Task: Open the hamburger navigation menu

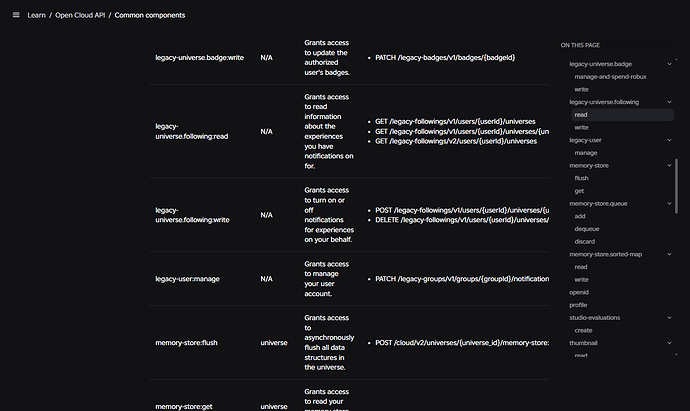Action: point(16,15)
